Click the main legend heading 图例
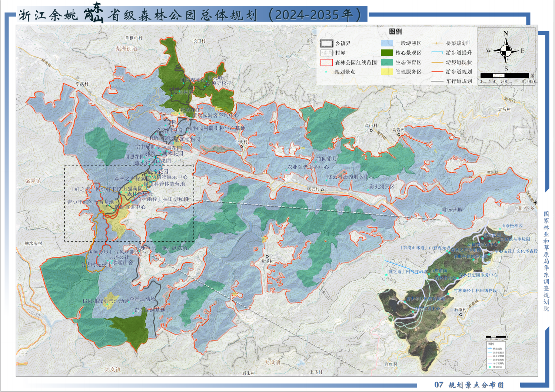Viewport: 555px width, 392px height. pos(395,31)
